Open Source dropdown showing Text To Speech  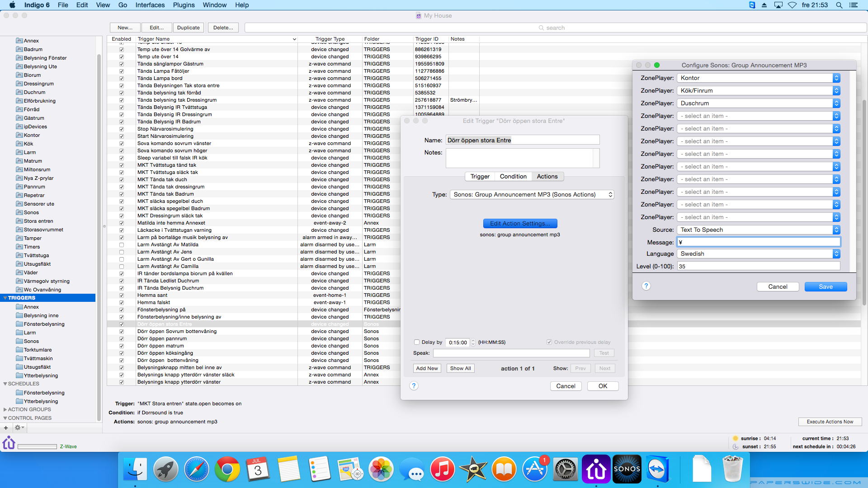pos(758,230)
